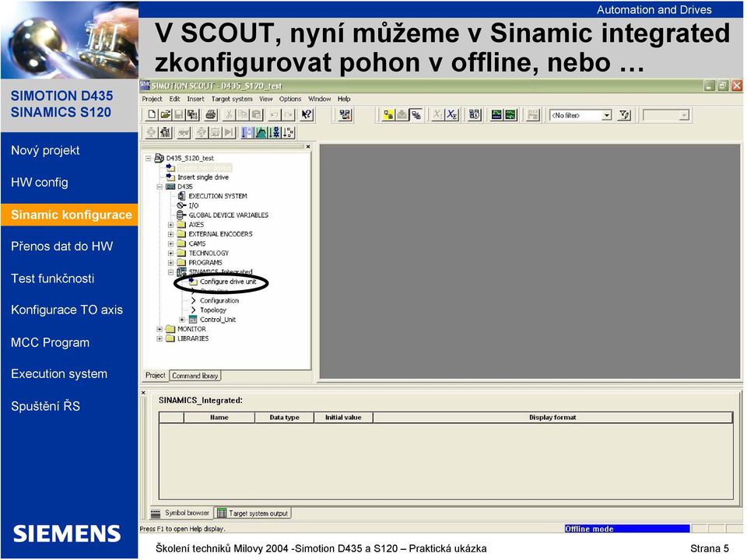The height and width of the screenshot is (560, 747).
Task: Expand the Control_Unit node
Action: click(x=182, y=320)
